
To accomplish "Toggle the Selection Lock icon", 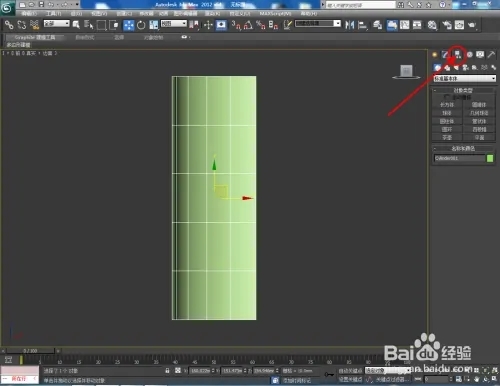I will 167,370.
